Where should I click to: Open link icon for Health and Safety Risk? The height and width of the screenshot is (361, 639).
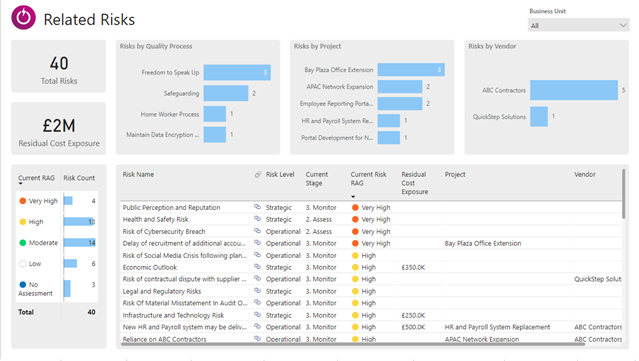click(x=257, y=219)
